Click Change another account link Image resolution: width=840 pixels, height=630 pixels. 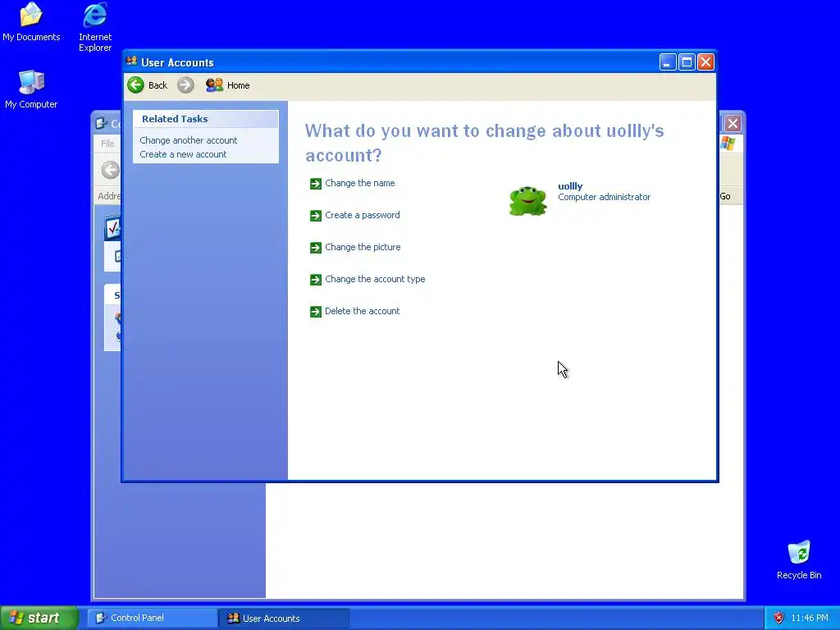point(188,140)
